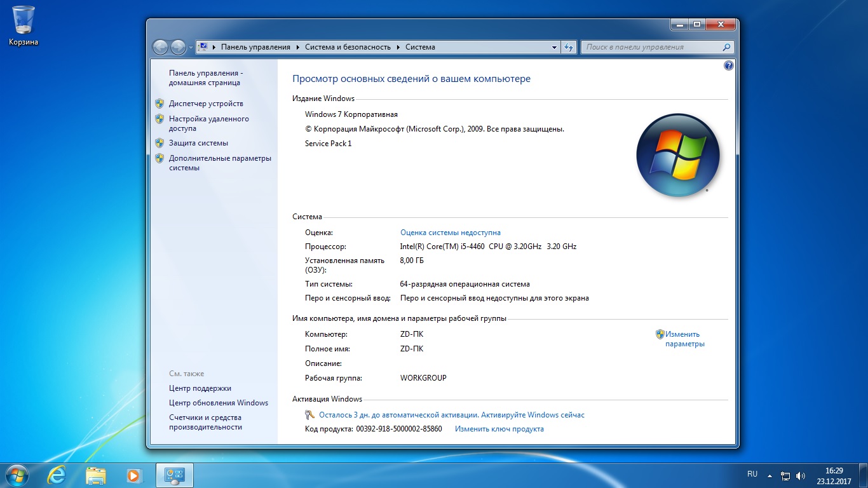Open 'Диспетчер устройств' link
The width and height of the screenshot is (868, 488).
[206, 104]
